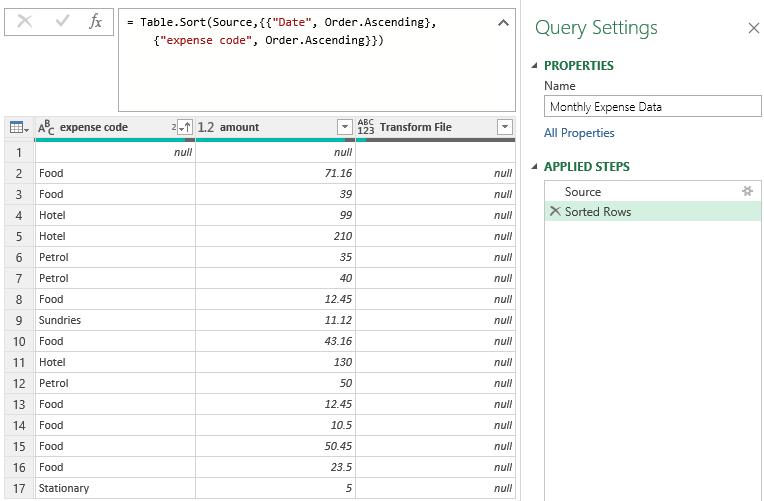Screen dimensions: 764x501
Task: Click the amount cell 130
Action: pos(275,362)
